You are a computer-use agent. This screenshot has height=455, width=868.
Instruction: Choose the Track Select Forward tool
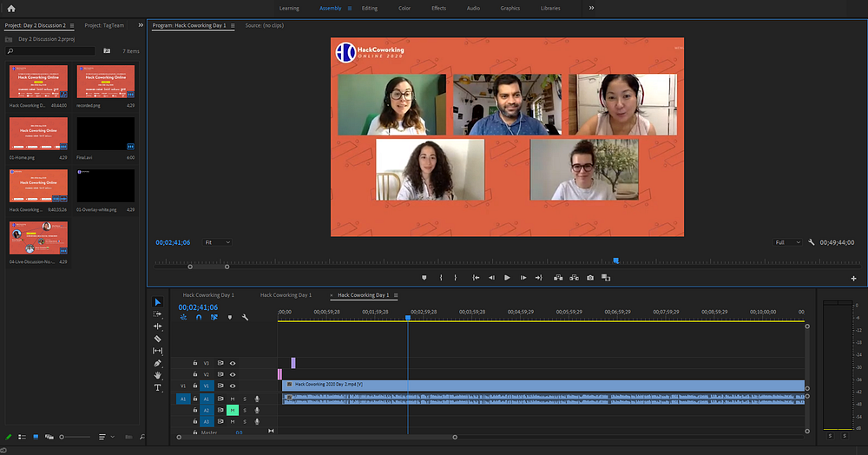158,314
